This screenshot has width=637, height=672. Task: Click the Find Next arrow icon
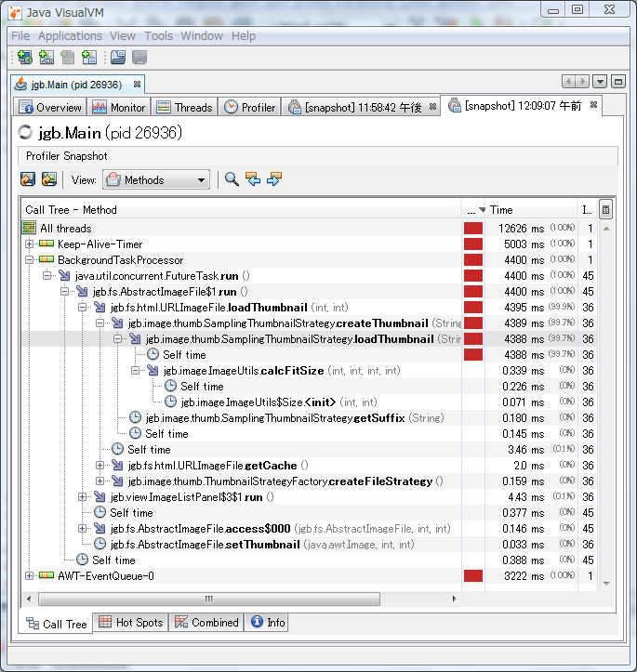(274, 179)
